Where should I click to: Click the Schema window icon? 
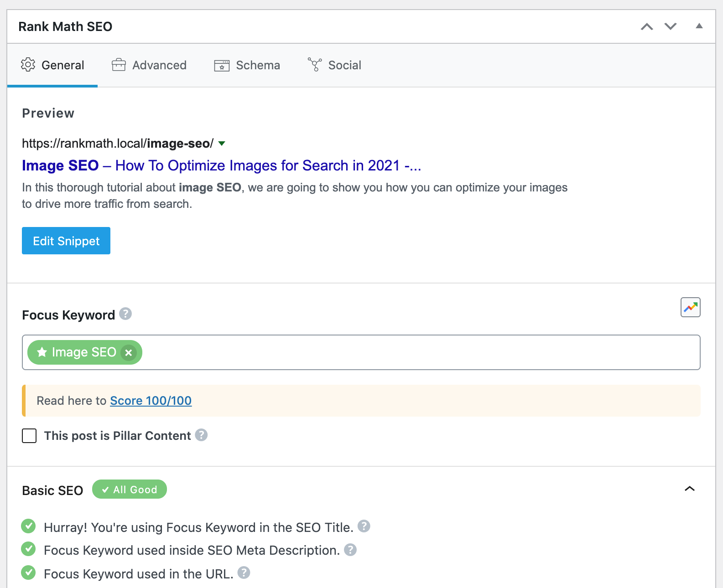click(222, 65)
